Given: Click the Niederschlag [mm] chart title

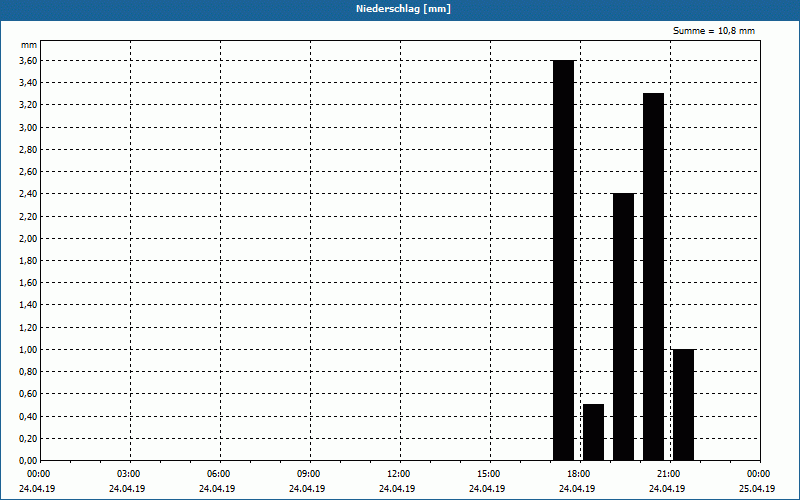Looking at the screenshot, I should coord(403,9).
